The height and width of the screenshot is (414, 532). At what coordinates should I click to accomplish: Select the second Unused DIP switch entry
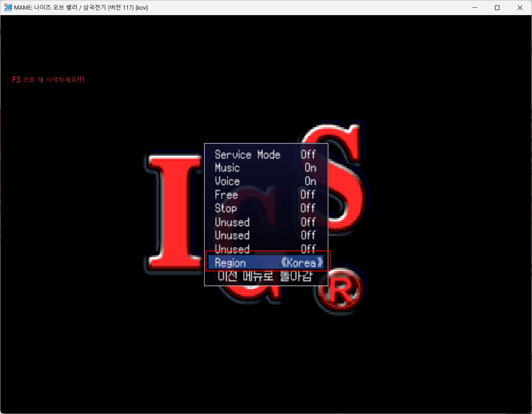(x=232, y=235)
